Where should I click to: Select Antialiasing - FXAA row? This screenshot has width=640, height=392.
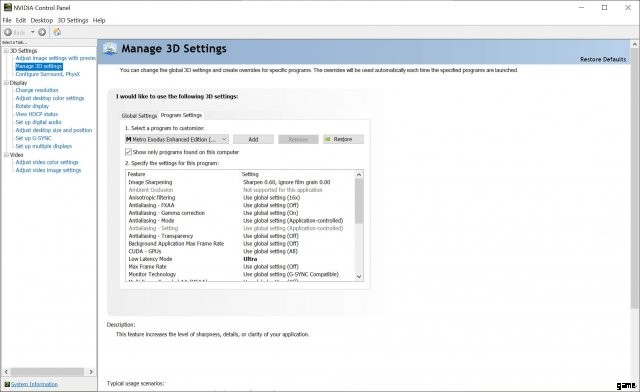[240, 205]
